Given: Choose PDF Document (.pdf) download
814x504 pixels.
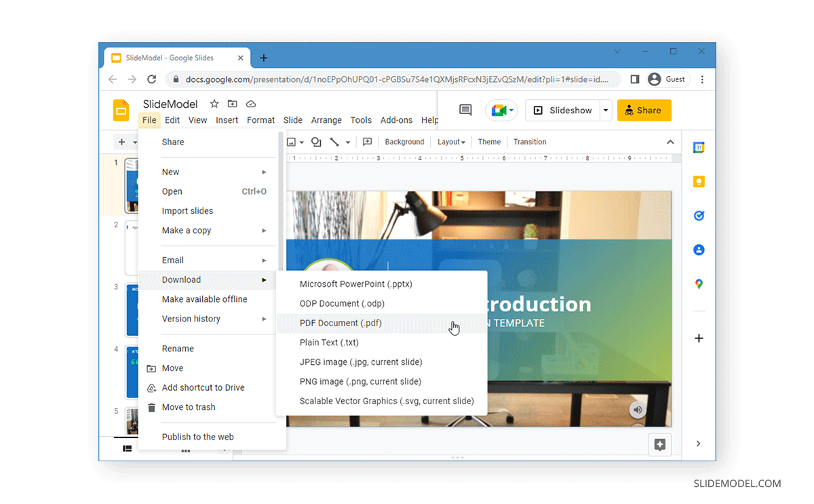Looking at the screenshot, I should pyautogui.click(x=382, y=323).
